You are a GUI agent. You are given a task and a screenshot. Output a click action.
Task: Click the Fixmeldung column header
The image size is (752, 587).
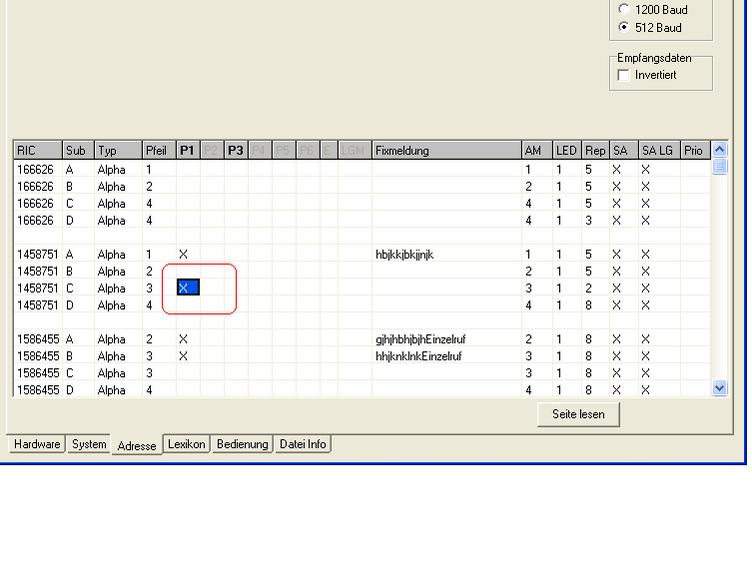[445, 151]
